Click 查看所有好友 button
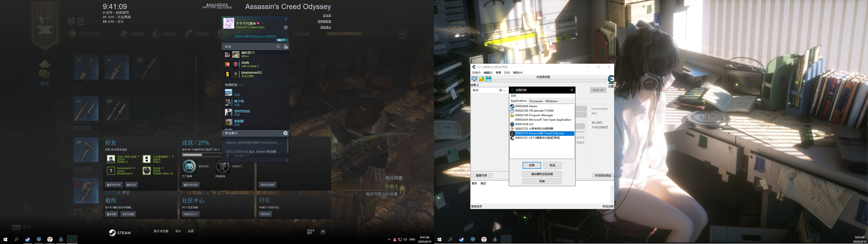 (x=113, y=185)
